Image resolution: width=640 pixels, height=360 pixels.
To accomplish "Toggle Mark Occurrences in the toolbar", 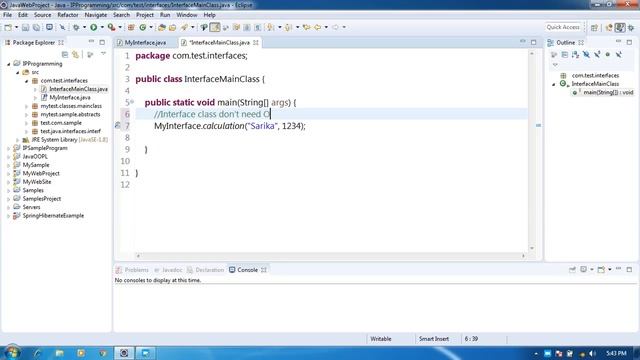I will (x=215, y=27).
